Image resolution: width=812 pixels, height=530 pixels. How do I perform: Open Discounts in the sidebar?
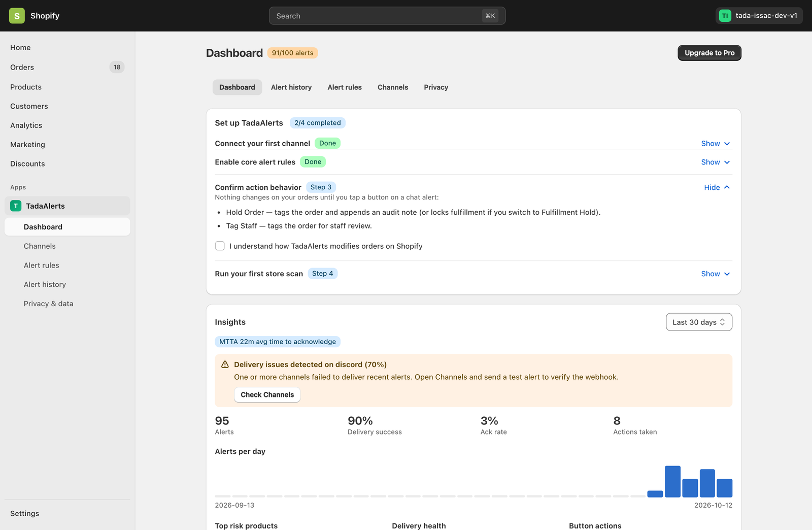click(67, 163)
